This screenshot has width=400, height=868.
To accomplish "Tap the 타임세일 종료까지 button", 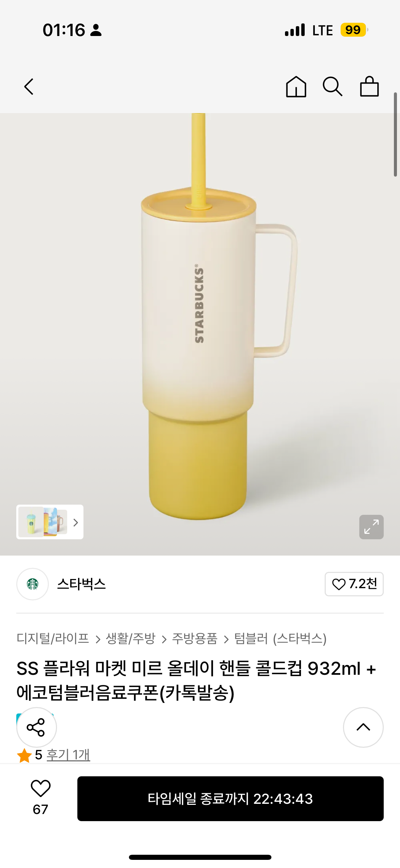I will 230,798.
